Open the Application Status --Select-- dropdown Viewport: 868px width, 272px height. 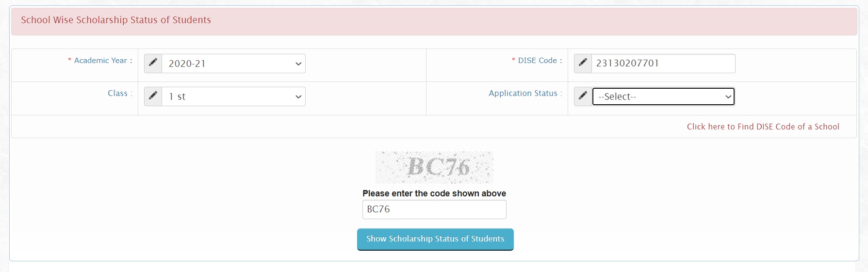pos(663,96)
